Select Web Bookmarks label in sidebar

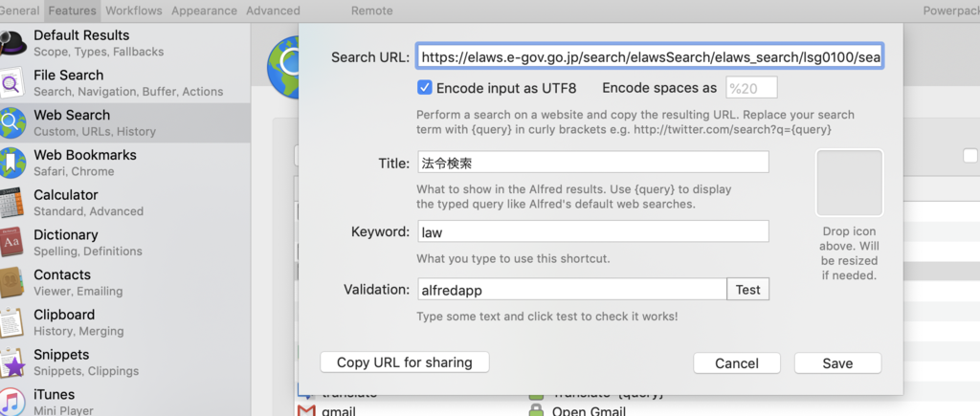click(x=85, y=156)
